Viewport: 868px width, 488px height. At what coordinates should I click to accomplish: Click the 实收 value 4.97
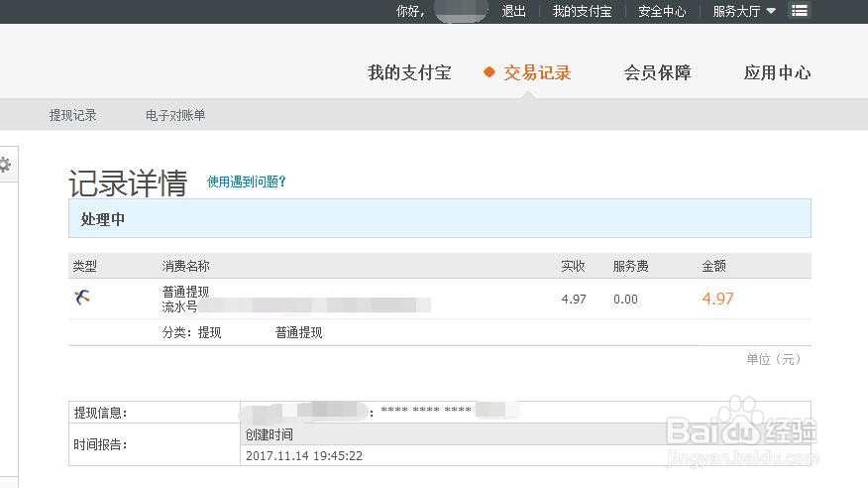(574, 300)
